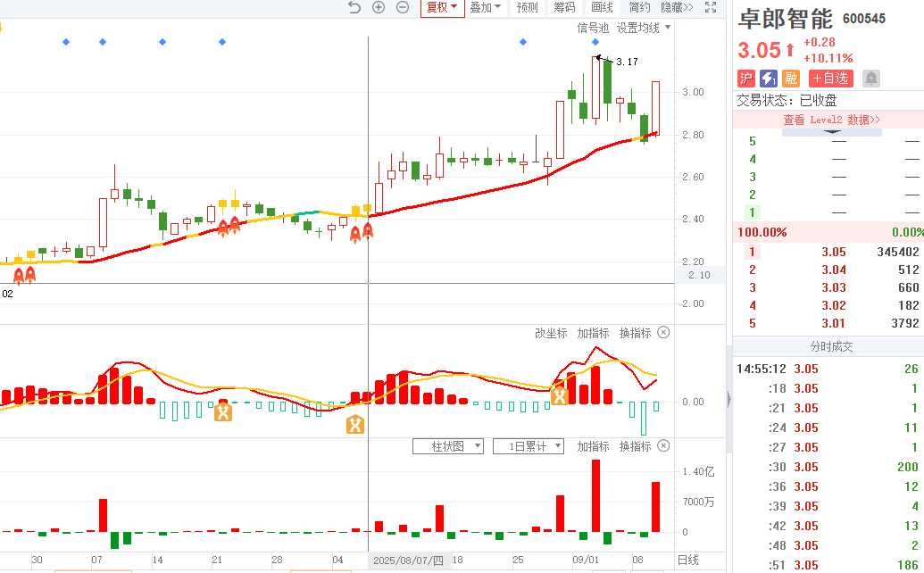This screenshot has width=924, height=573.
Task: Open the 叠加 overlay dropdown
Action: click(x=485, y=7)
